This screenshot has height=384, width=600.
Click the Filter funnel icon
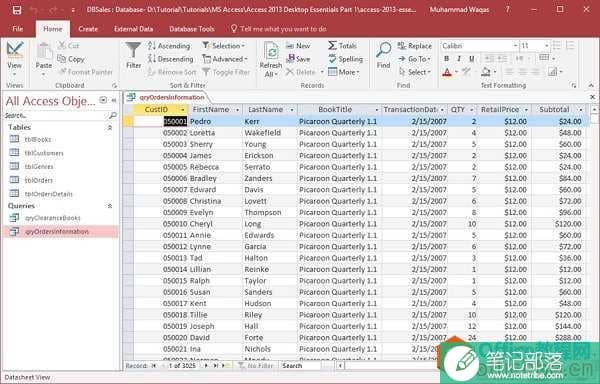tap(133, 51)
